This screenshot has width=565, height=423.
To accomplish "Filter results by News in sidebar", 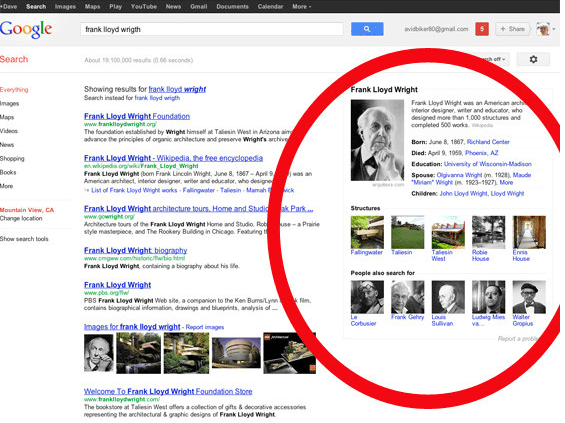I will coord(7,145).
